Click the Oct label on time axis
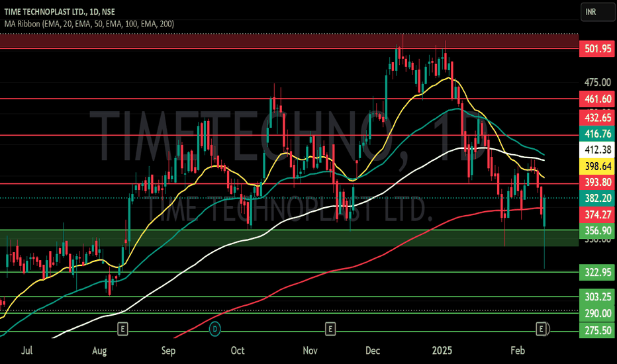This screenshot has width=617, height=364. pos(237,350)
